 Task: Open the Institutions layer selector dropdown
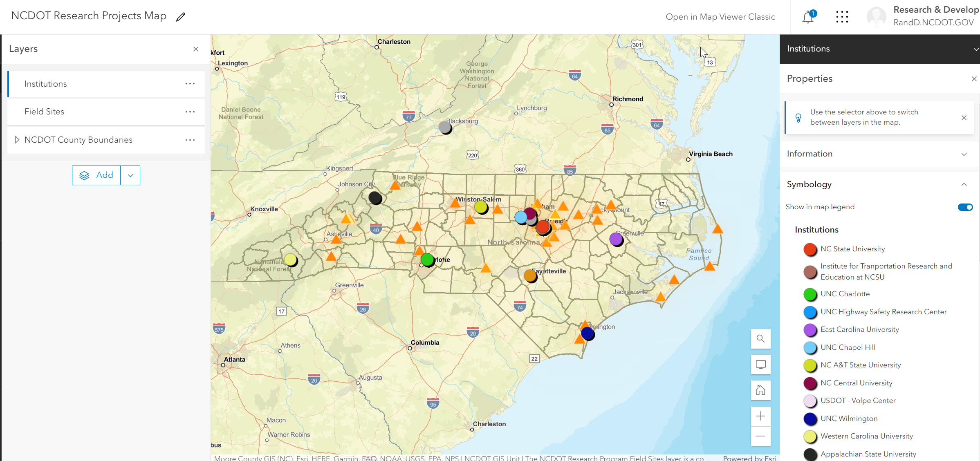click(x=975, y=49)
